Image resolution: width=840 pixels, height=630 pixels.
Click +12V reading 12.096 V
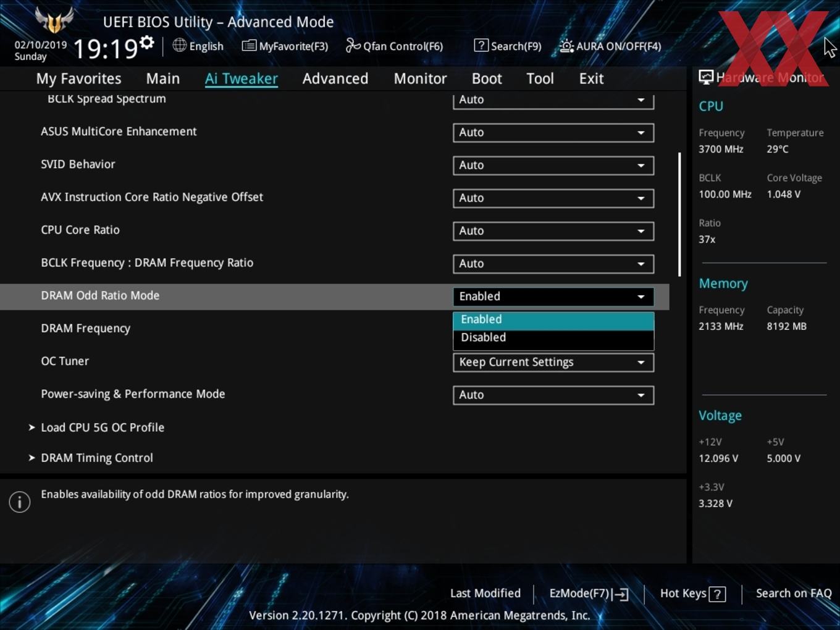pyautogui.click(x=718, y=458)
